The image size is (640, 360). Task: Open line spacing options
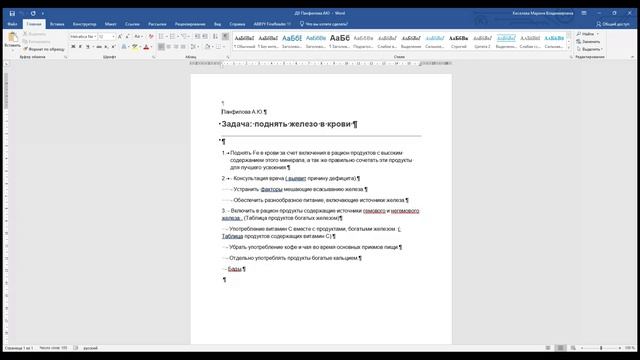click(x=195, y=47)
